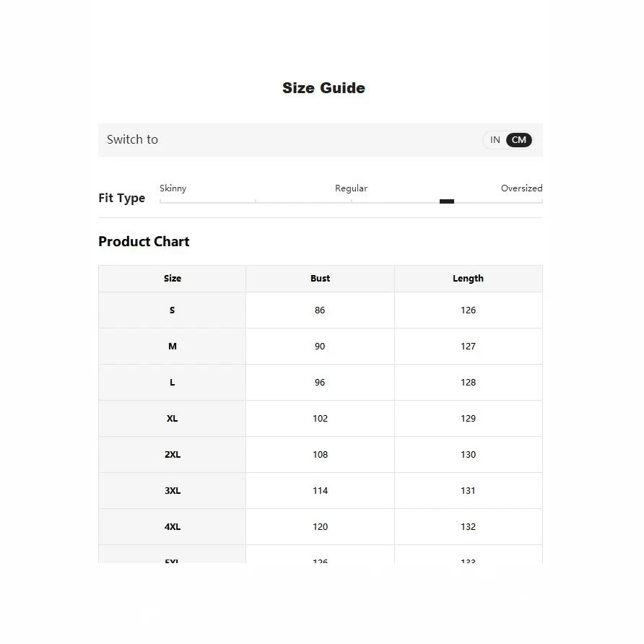Image resolution: width=644 pixels, height=644 pixels.
Task: Select the M size row
Action: (321, 347)
